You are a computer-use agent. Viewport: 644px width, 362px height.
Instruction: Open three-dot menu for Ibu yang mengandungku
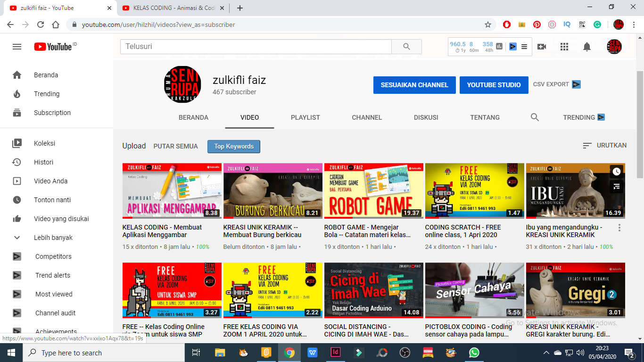(x=619, y=228)
